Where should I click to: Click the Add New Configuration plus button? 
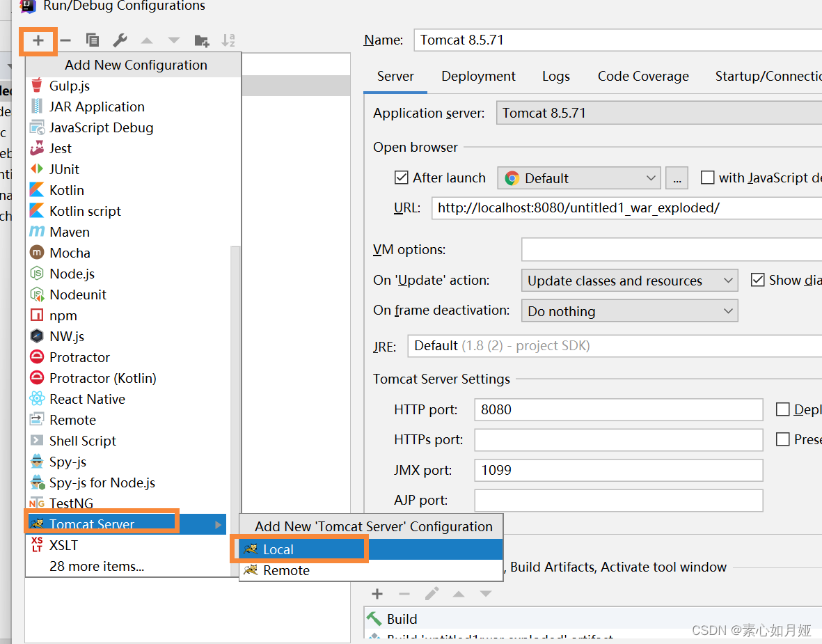[38, 40]
